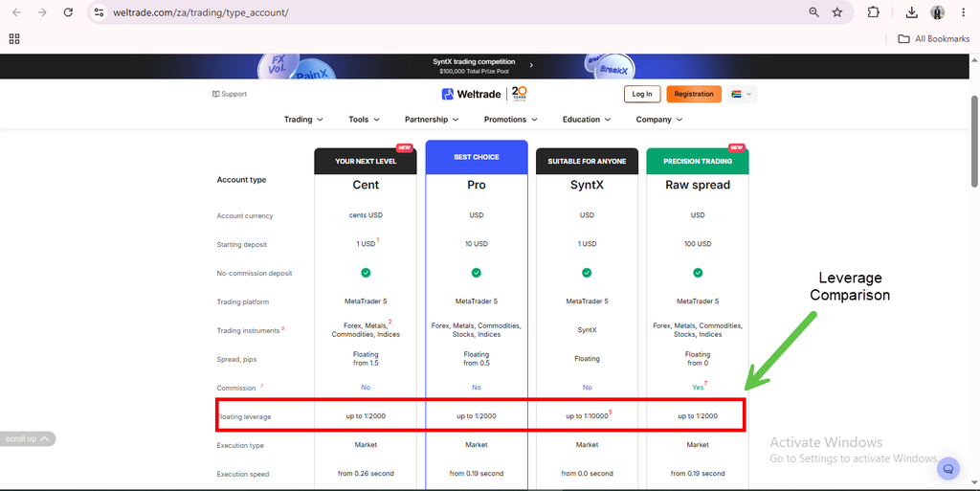Click the 'Account type' row label
The height and width of the screenshot is (491, 980).
point(241,180)
